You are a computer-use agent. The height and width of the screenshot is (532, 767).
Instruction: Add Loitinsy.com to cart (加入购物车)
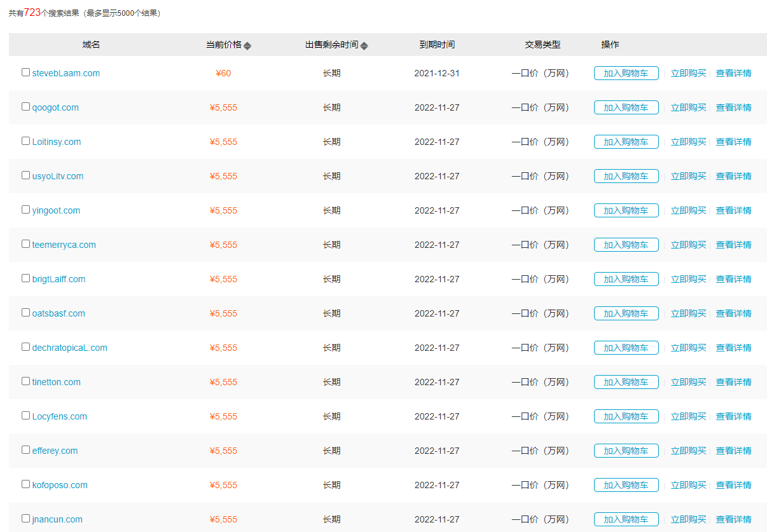click(626, 142)
